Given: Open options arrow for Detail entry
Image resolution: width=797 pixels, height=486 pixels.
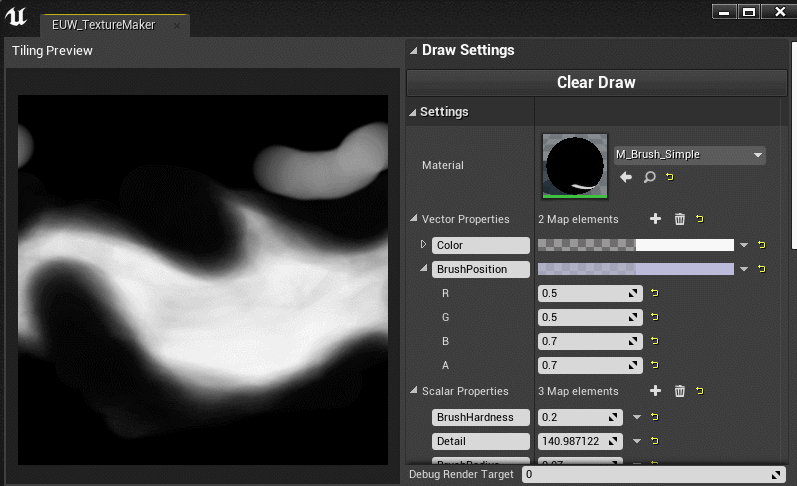Looking at the screenshot, I should click(636, 441).
